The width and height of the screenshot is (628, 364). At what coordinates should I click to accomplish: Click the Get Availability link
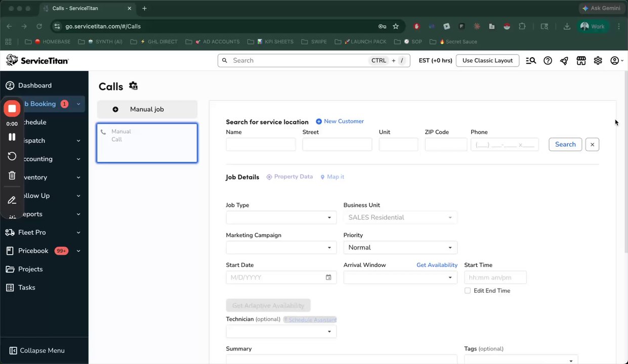437,265
